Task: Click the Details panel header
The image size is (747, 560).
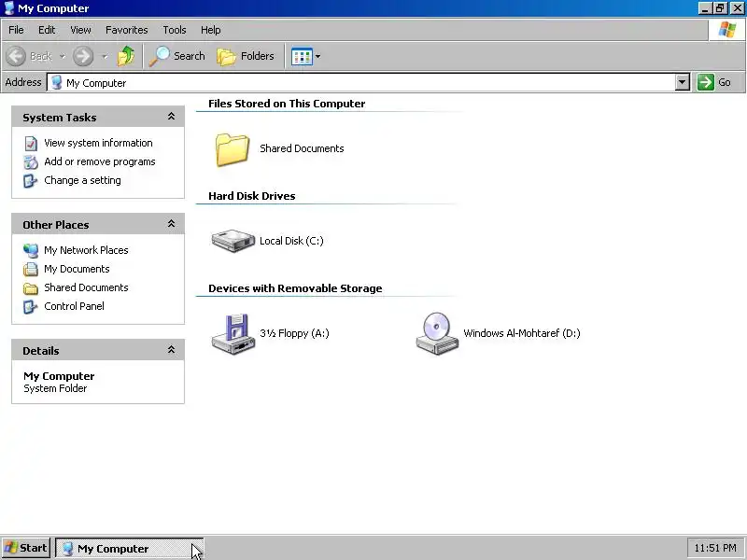Action: pyautogui.click(x=98, y=351)
